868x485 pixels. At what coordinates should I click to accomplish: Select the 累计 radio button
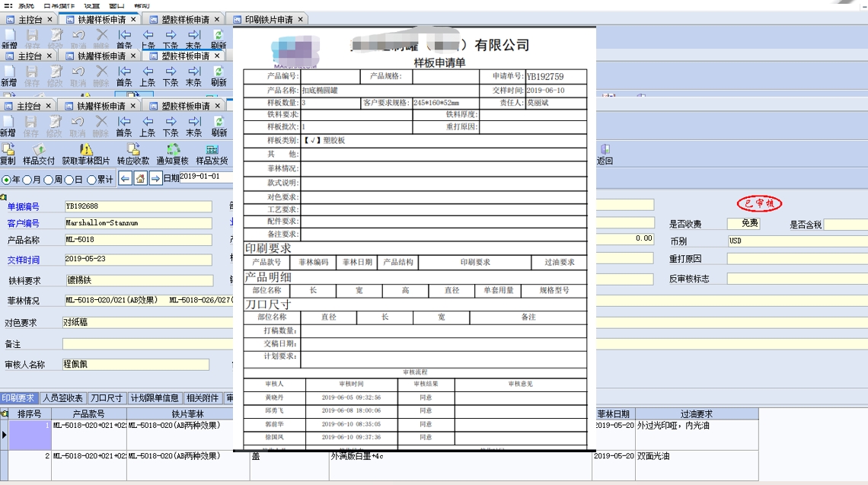[x=91, y=180]
